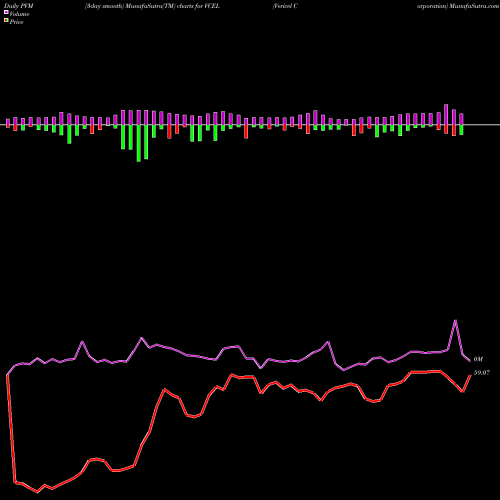Click the longest green bar in the histogram

[139, 143]
